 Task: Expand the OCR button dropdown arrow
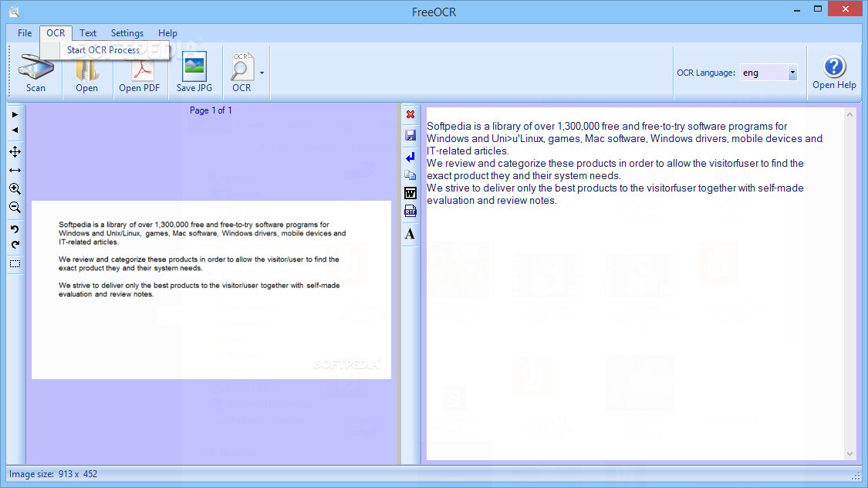point(262,73)
